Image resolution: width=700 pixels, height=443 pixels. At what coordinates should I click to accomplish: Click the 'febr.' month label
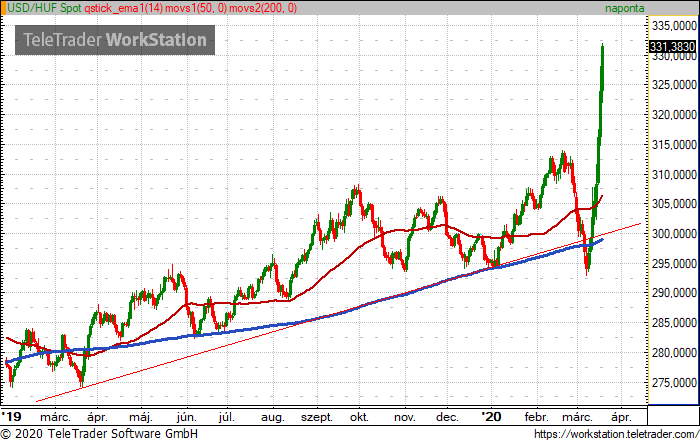click(x=537, y=417)
